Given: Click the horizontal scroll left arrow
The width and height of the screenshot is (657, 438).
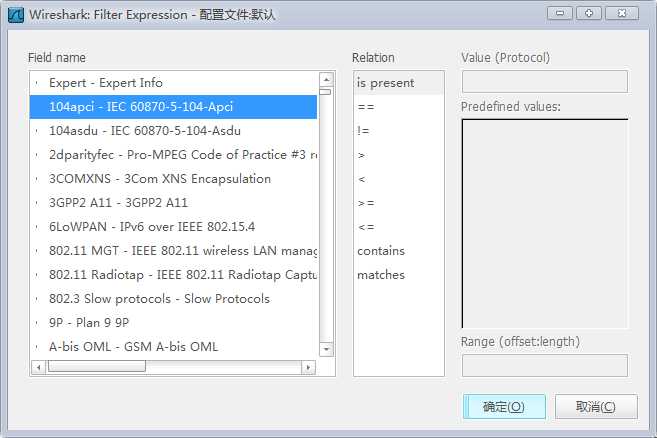Looking at the screenshot, I should tap(39, 368).
